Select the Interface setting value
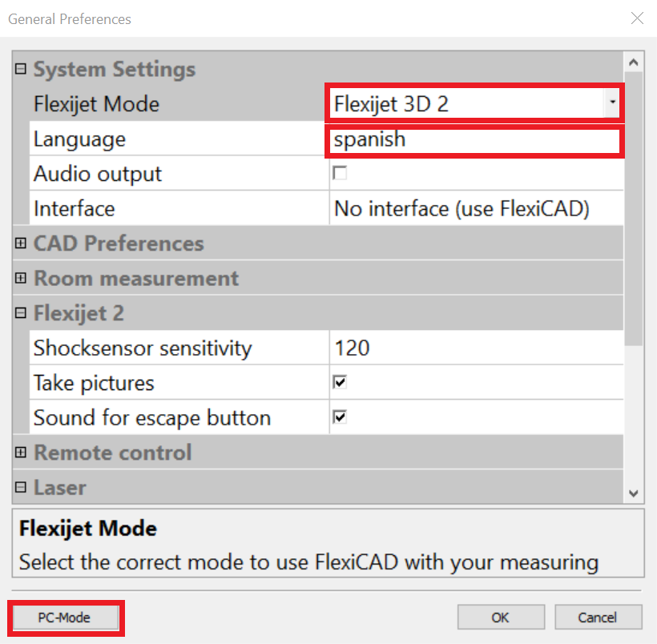657x644 pixels. tap(473, 209)
